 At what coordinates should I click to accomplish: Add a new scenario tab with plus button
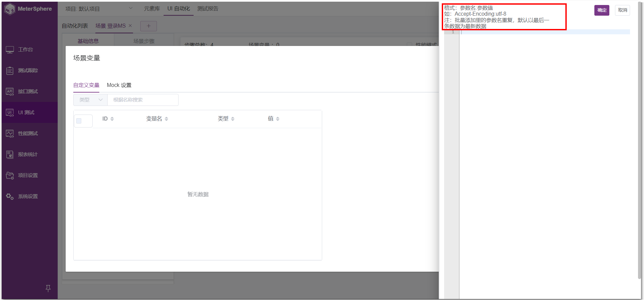click(148, 26)
